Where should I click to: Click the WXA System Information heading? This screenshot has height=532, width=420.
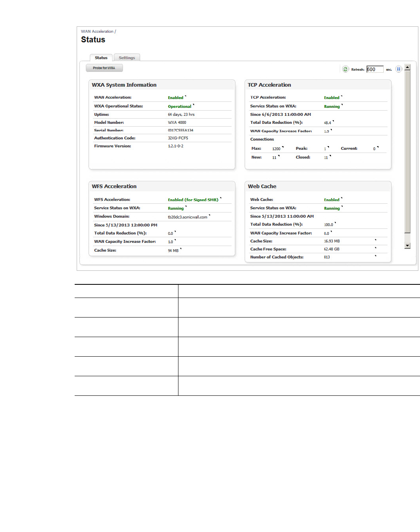pyautogui.click(x=124, y=85)
